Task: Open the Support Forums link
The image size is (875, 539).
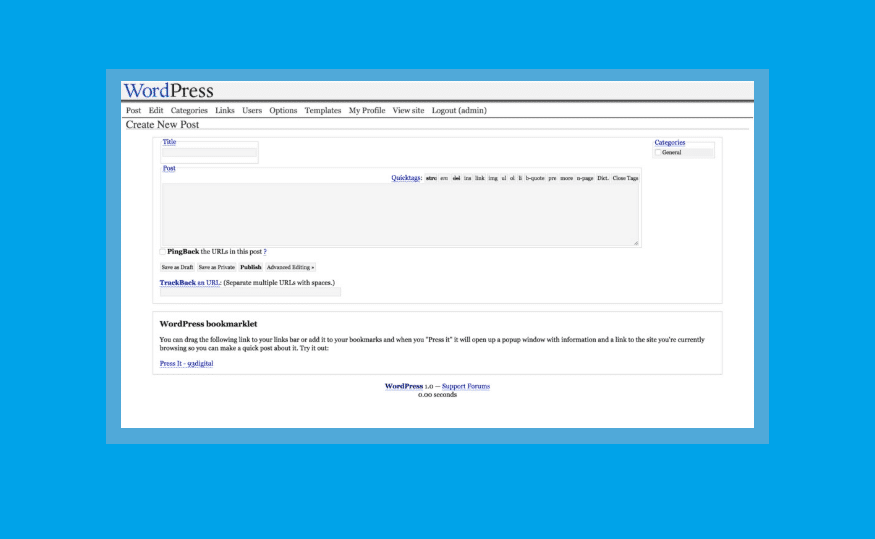Action: [x=466, y=386]
